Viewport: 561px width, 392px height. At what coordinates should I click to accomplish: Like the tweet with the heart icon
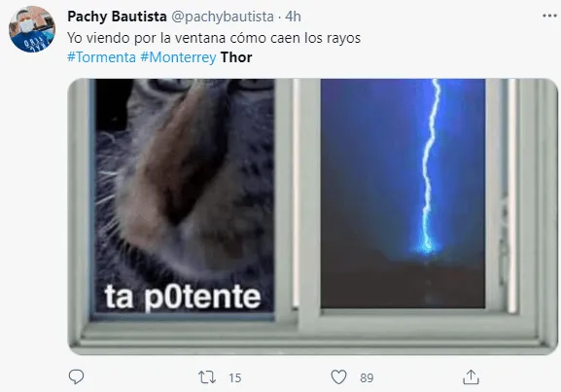tap(338, 377)
